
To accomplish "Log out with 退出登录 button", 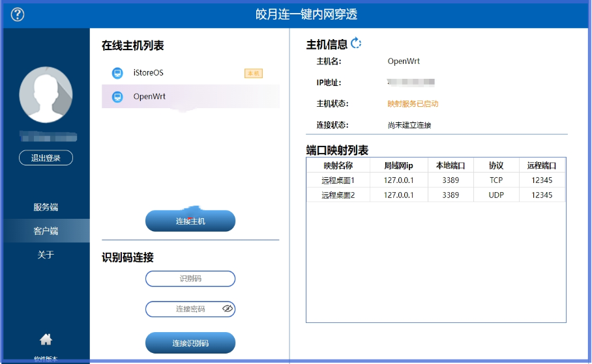I will click(46, 158).
